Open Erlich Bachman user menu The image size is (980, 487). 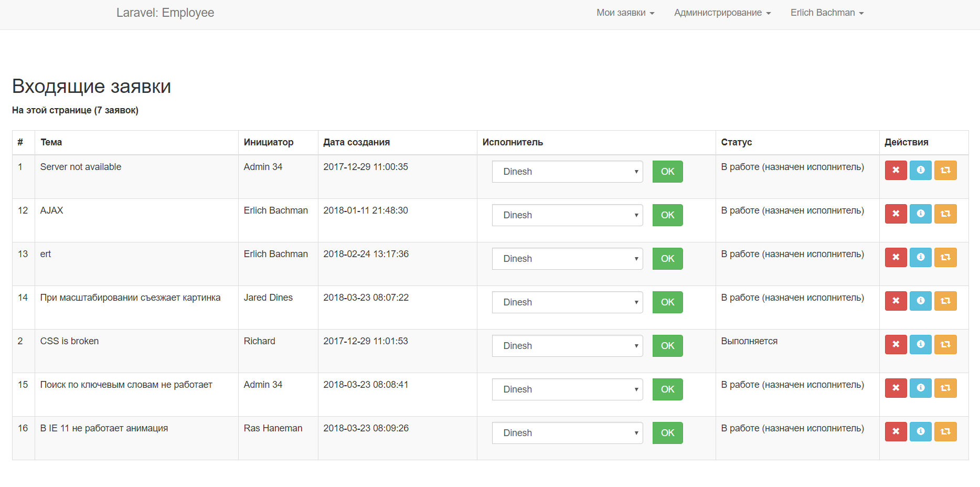point(827,13)
